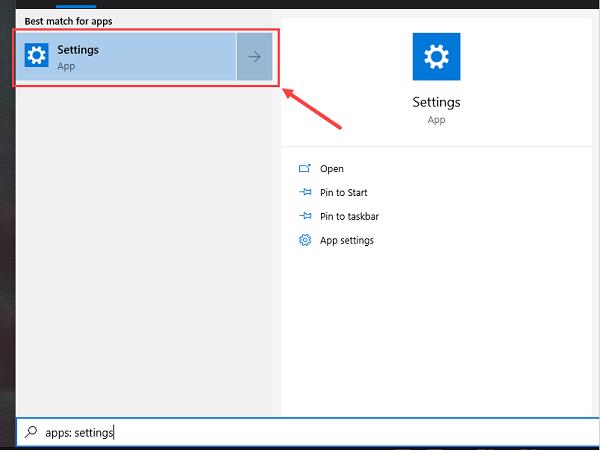Click the gear icon beside App settings
Viewport: 600px width, 450px height.
[x=305, y=240]
